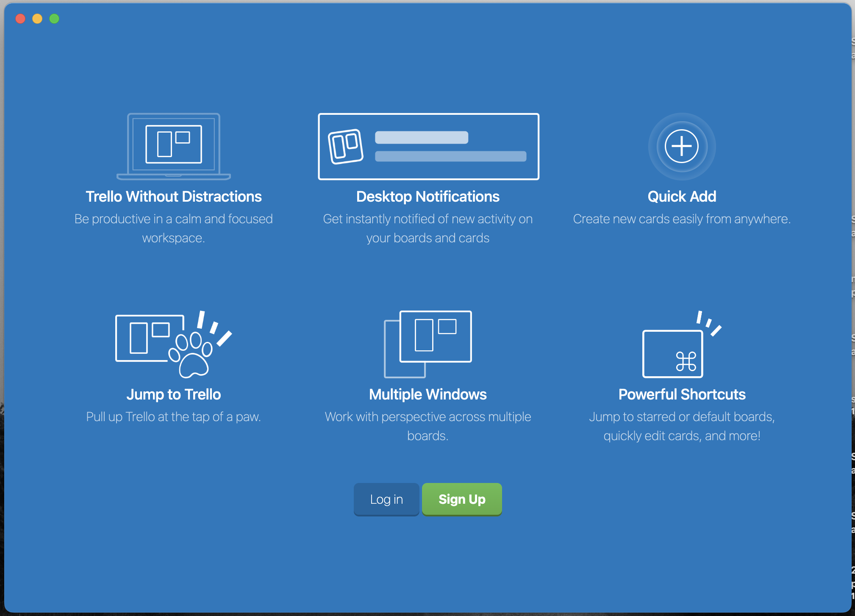Click the 'Quick Add' heading
Image resolution: width=855 pixels, height=616 pixels.
coord(682,197)
